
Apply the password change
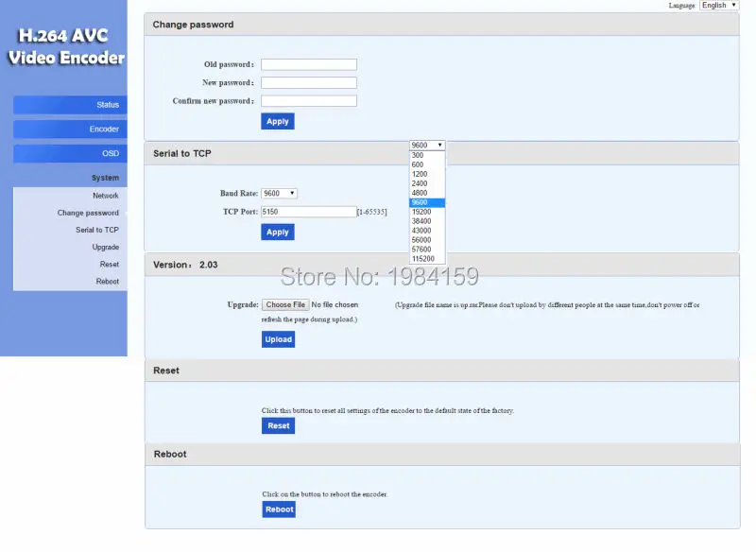pyautogui.click(x=278, y=122)
